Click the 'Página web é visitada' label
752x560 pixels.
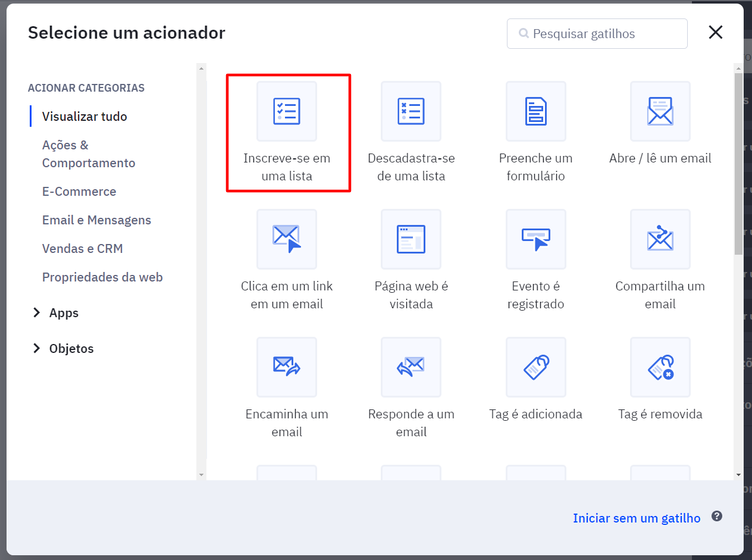click(x=411, y=295)
